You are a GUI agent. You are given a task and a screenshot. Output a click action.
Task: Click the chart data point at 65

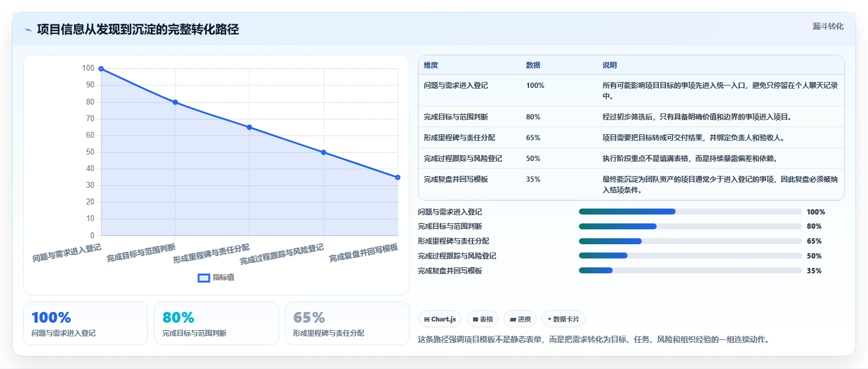pyautogui.click(x=249, y=127)
